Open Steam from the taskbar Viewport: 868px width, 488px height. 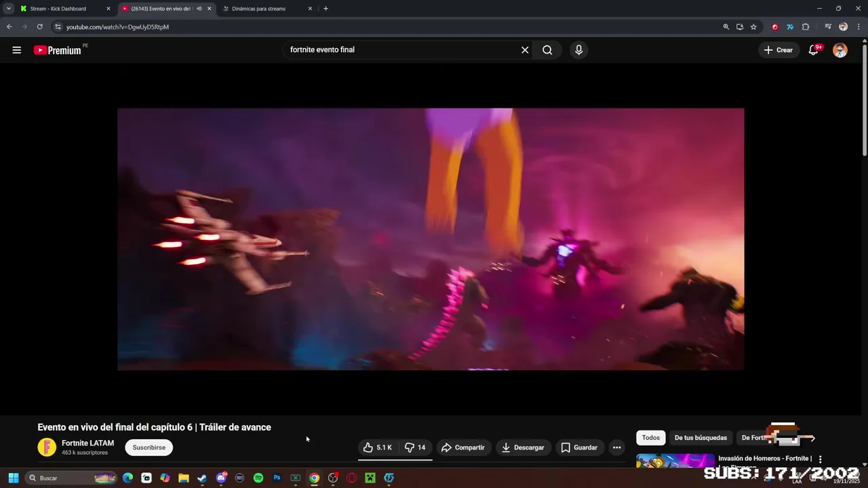point(202,478)
